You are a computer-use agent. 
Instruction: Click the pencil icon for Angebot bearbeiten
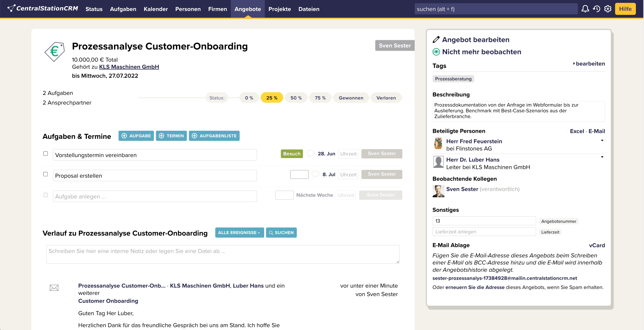pyautogui.click(x=436, y=40)
